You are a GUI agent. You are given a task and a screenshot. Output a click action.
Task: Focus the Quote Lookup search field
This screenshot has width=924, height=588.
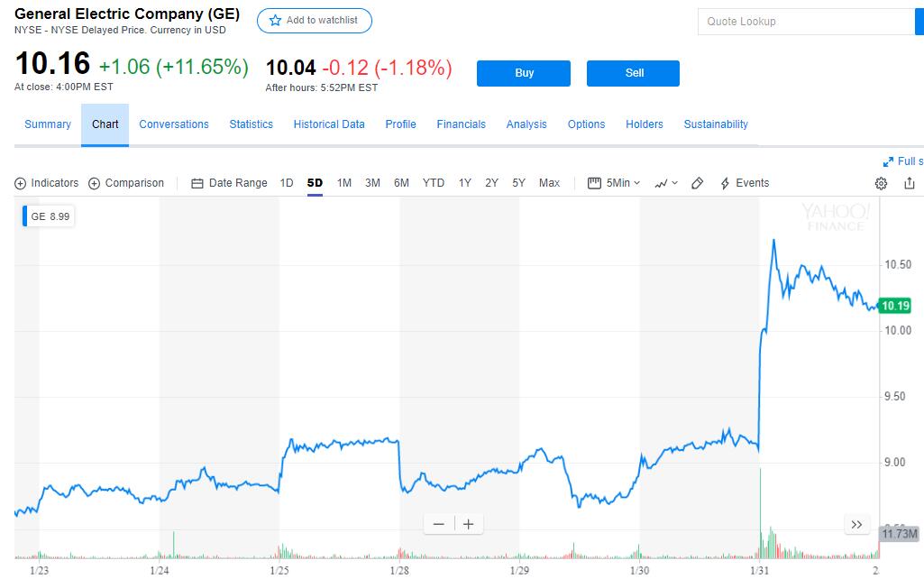click(x=806, y=22)
